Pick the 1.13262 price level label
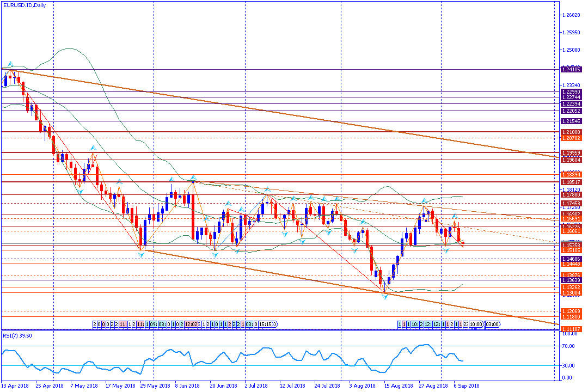 pos(571,287)
